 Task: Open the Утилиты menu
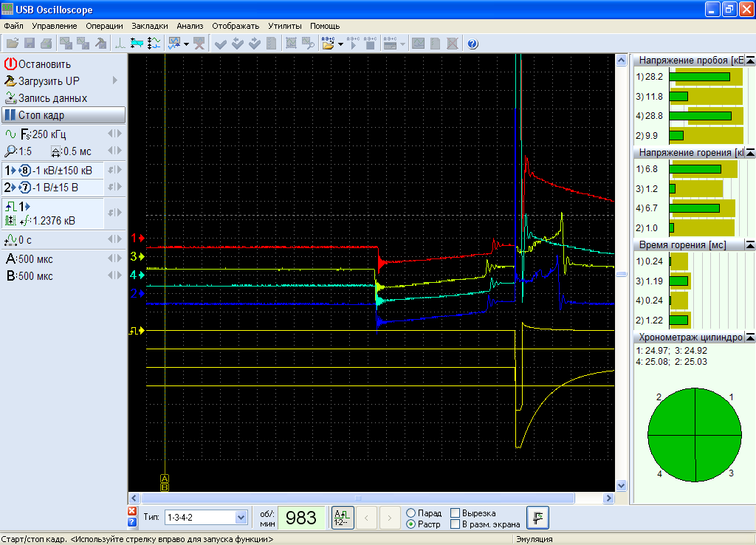[x=284, y=26]
